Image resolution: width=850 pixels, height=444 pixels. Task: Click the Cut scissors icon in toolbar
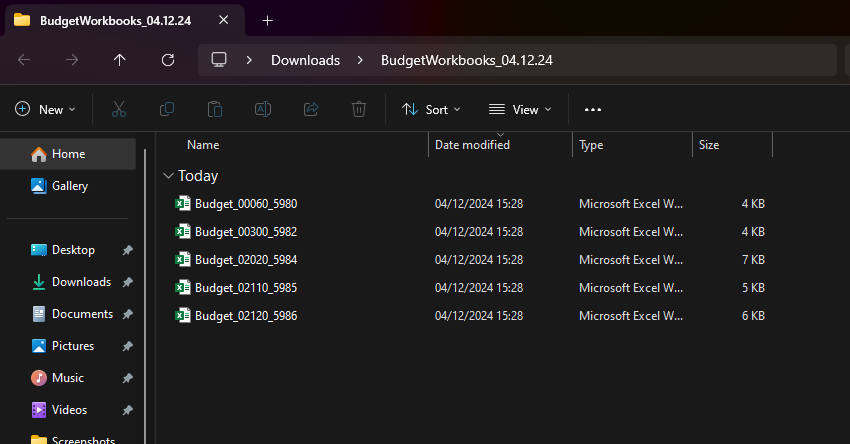pyautogui.click(x=119, y=109)
